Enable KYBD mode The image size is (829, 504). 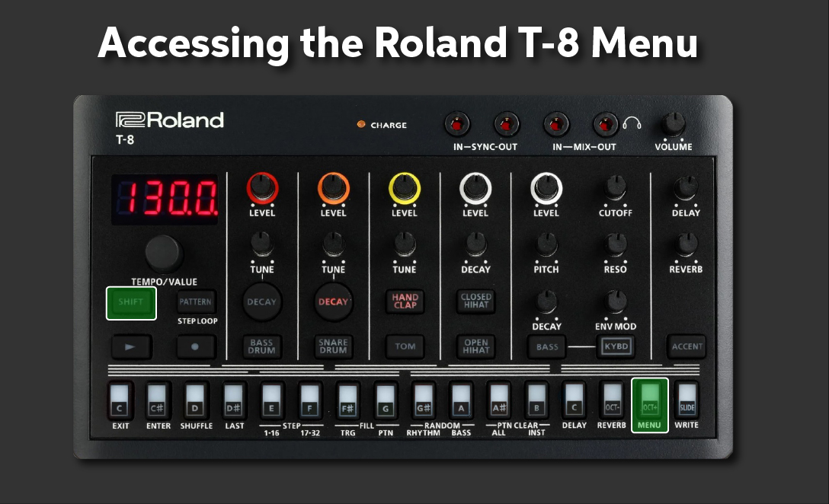coord(616,346)
